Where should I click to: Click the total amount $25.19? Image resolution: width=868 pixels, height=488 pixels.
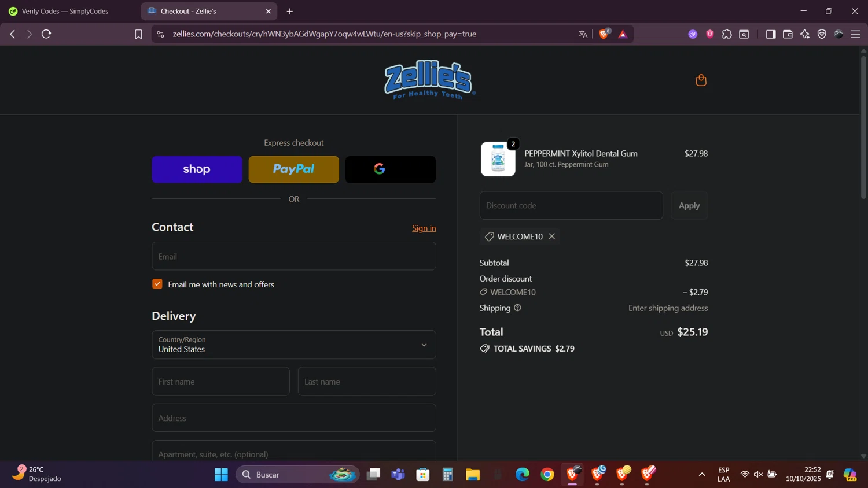coord(692,332)
